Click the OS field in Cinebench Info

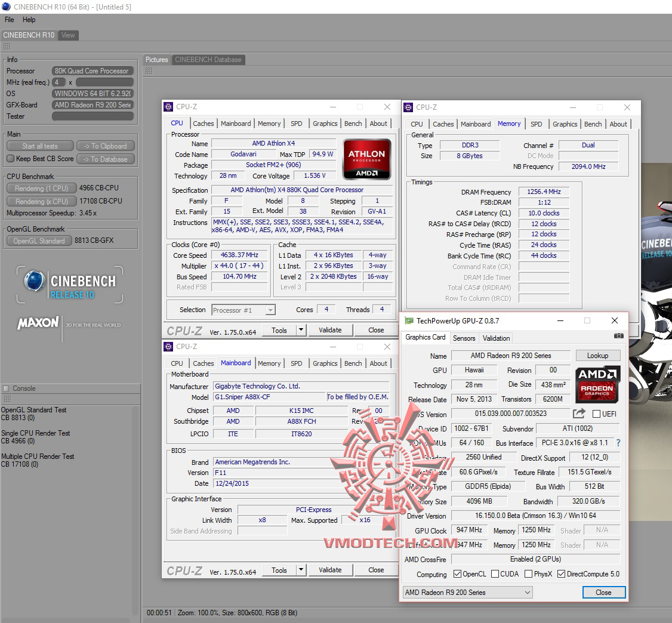(x=93, y=94)
